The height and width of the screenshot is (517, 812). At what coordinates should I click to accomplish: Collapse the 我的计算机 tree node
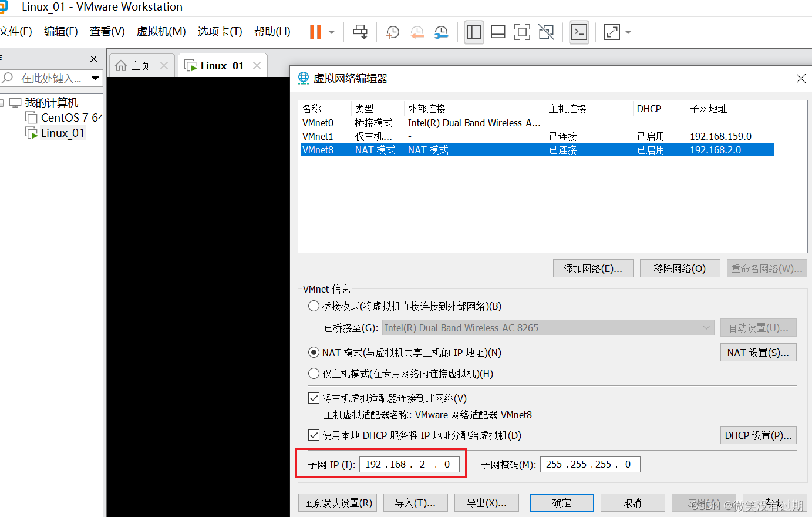[x=2, y=103]
